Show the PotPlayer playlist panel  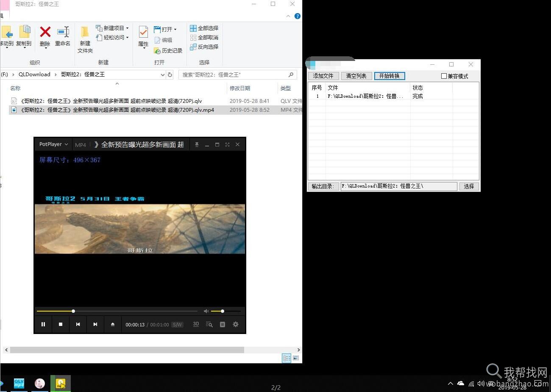[x=223, y=324]
